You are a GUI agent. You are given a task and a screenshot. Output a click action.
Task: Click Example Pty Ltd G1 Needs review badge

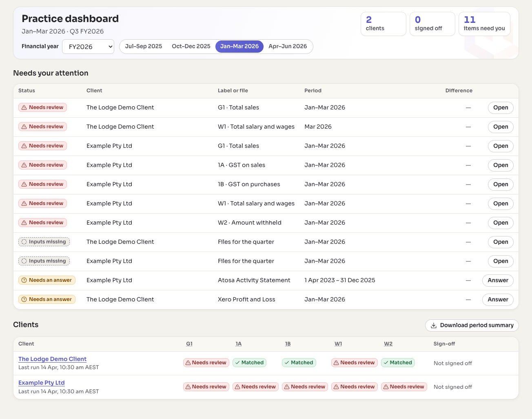pos(206,387)
